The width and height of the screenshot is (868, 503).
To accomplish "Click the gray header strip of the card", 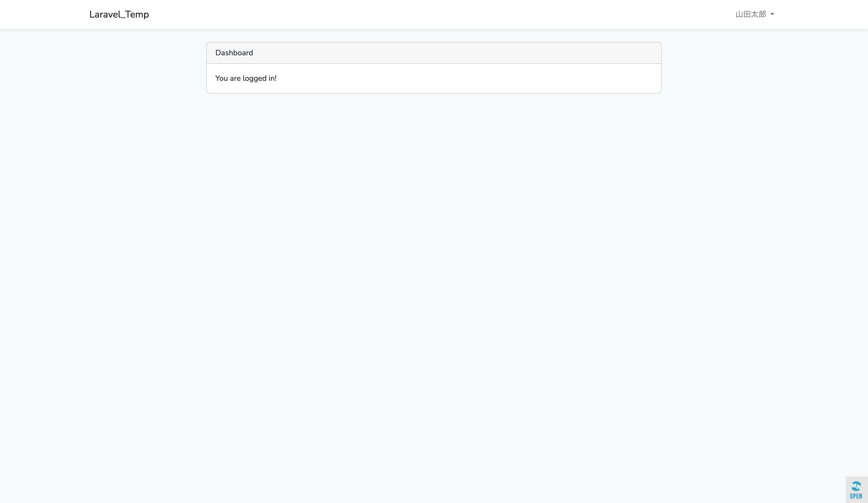I will [x=434, y=53].
